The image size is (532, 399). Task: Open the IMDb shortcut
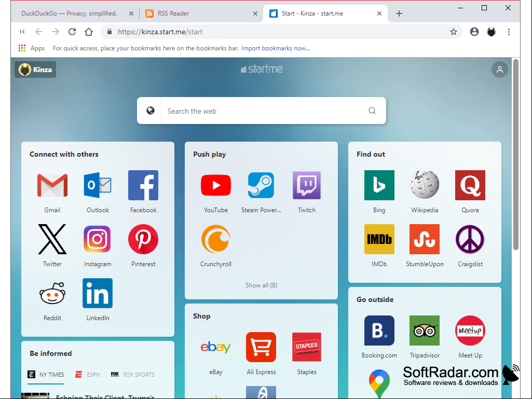point(379,239)
